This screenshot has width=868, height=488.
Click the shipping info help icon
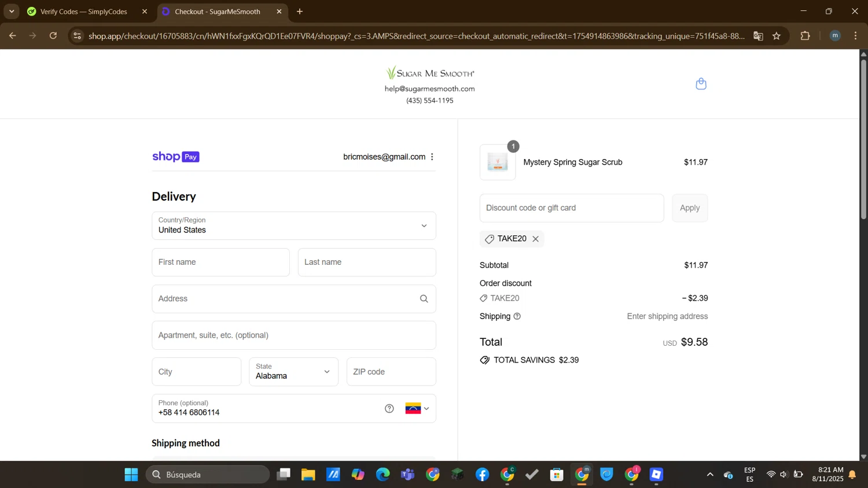(517, 316)
